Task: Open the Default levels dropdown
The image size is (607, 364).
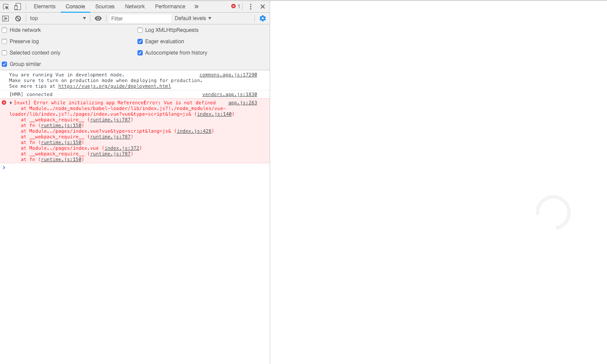Action: tap(192, 18)
